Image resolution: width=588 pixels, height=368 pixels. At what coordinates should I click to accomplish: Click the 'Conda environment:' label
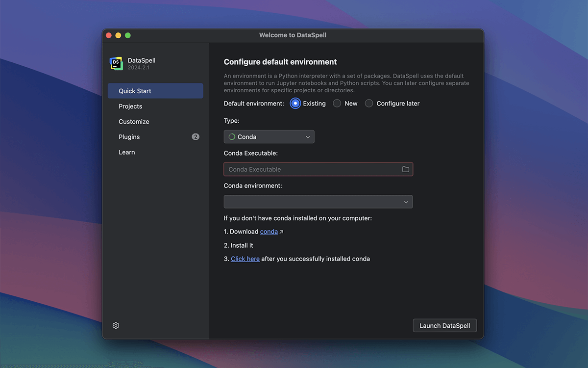click(253, 186)
